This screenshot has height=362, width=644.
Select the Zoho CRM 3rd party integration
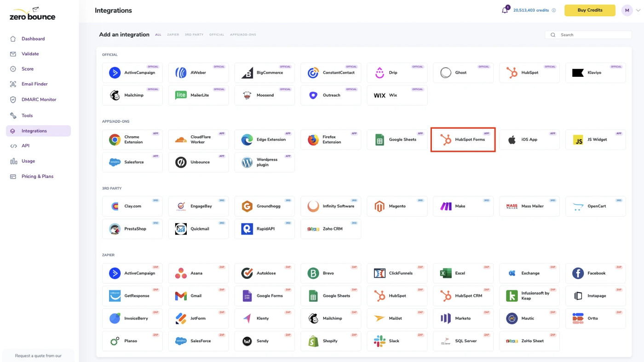tap(330, 229)
